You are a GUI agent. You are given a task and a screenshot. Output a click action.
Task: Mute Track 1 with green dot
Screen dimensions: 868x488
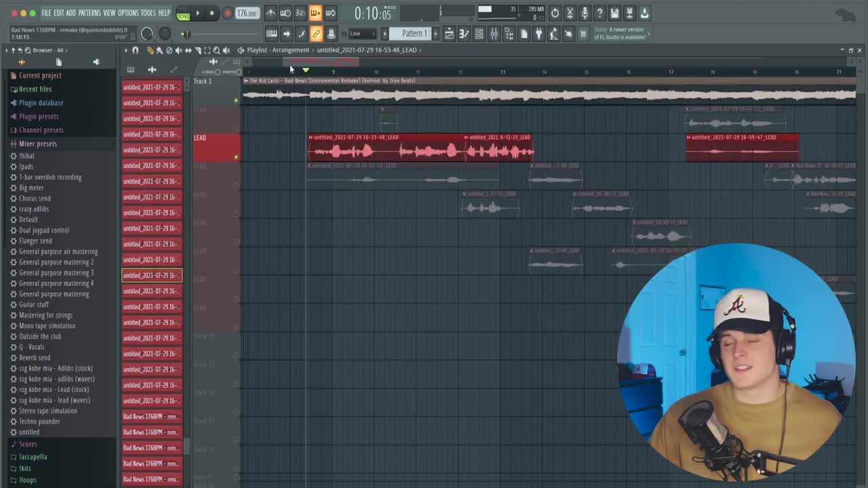pos(236,100)
